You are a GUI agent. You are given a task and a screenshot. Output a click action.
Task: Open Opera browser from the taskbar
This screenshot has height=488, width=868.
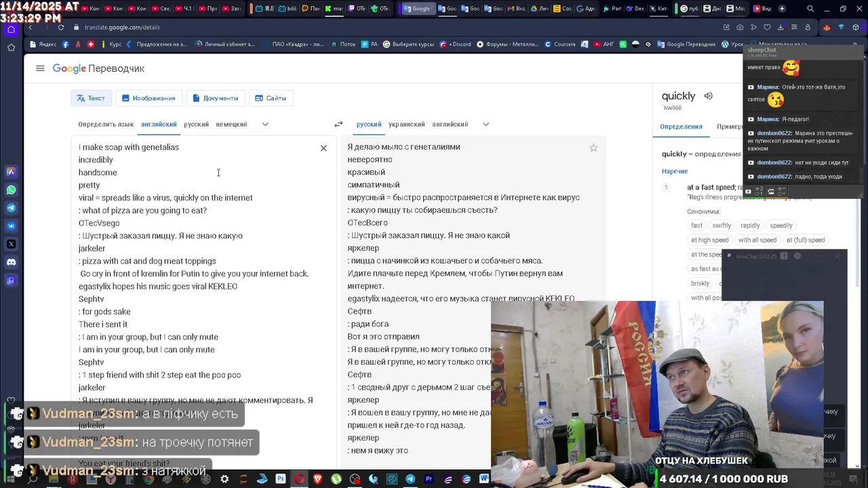tap(299, 479)
